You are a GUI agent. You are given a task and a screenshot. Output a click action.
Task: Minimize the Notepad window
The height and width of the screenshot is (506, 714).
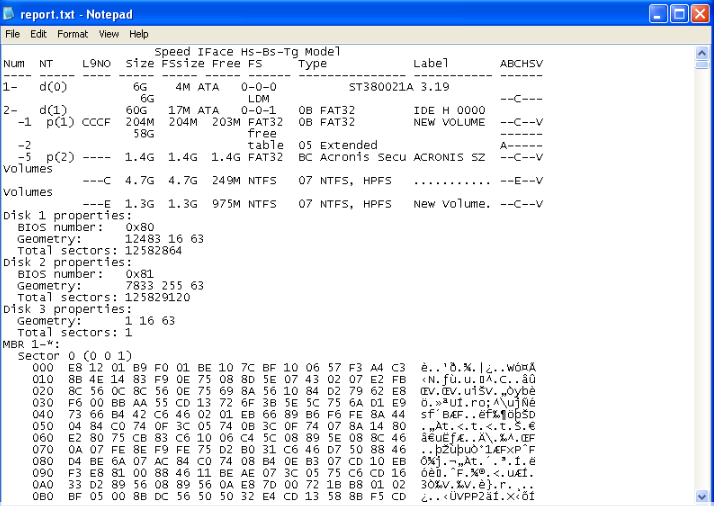pyautogui.click(x=659, y=13)
